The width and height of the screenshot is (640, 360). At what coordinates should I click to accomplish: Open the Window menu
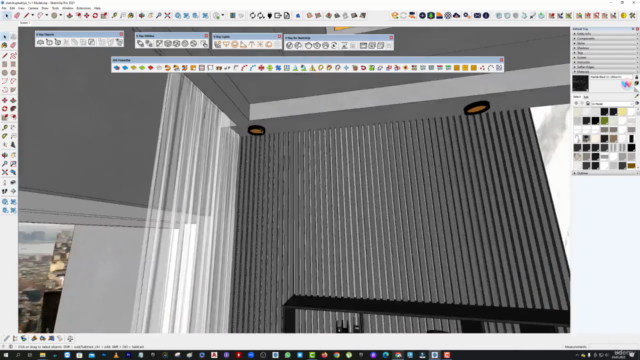[68, 8]
